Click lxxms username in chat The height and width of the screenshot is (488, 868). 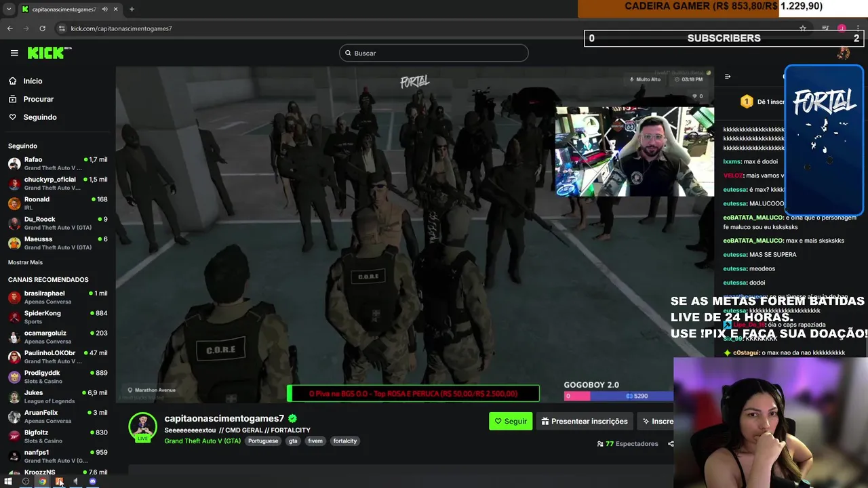pyautogui.click(x=732, y=161)
